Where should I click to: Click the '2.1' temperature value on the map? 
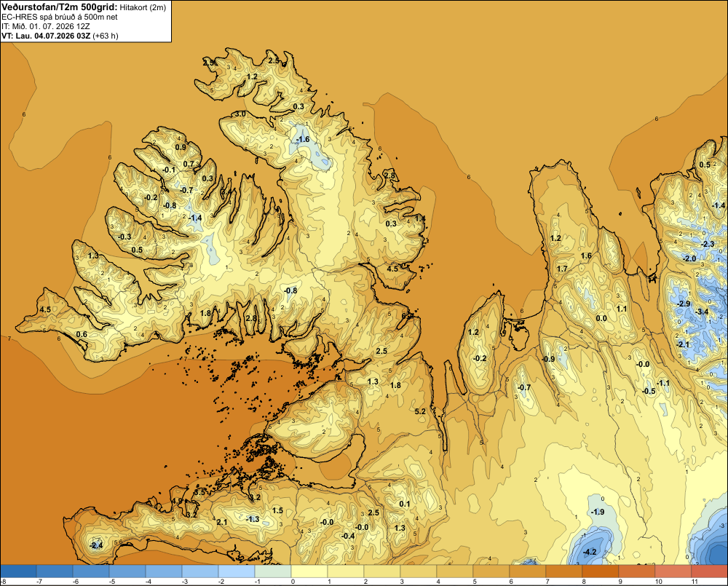pos(222,522)
